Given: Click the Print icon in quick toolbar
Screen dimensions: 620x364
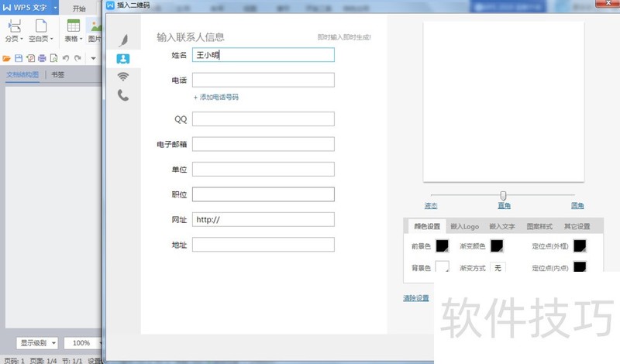Looking at the screenshot, I should [42, 58].
